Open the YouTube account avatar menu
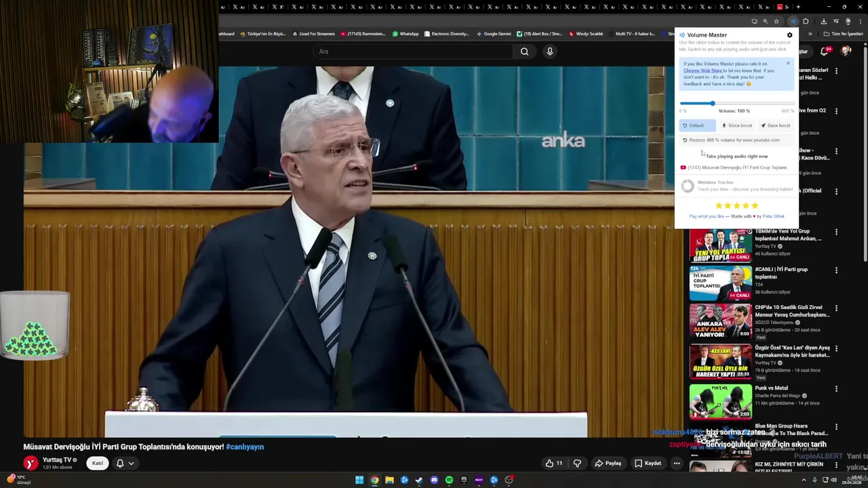This screenshot has height=488, width=868. click(846, 51)
